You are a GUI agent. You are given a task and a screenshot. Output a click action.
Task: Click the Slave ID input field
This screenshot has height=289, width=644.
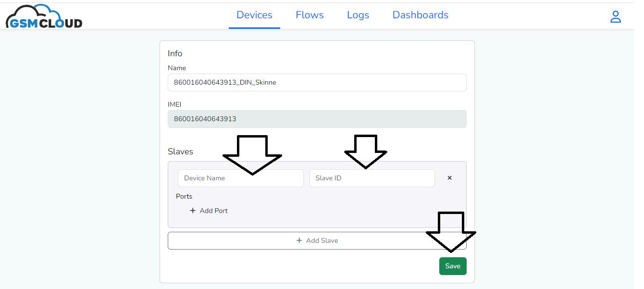click(372, 178)
